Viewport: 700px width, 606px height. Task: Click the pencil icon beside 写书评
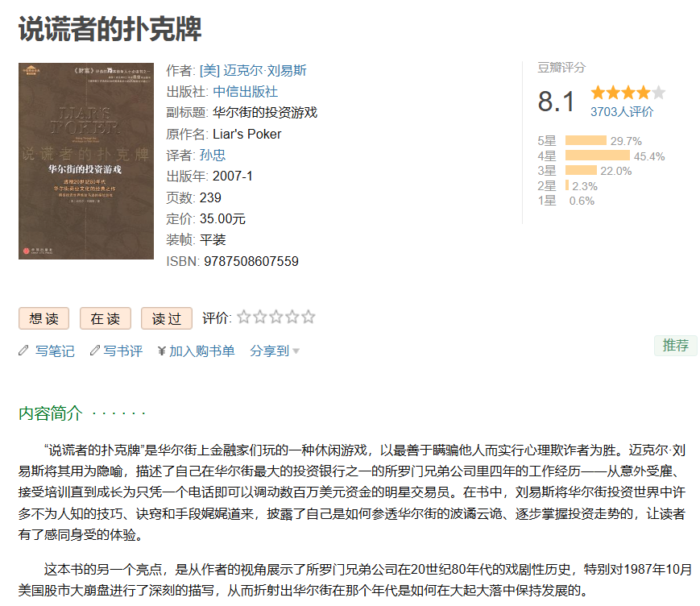pos(94,351)
